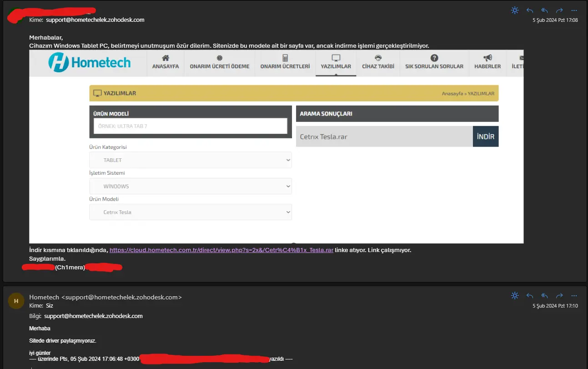Image resolution: width=588 pixels, height=369 pixels.
Task: Click the Anasayfa breadcrumb link
Action: (452, 93)
